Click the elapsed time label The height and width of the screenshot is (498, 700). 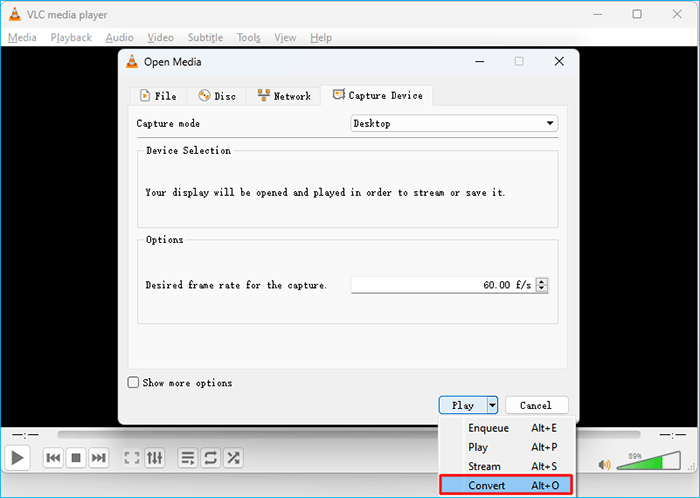click(26, 434)
